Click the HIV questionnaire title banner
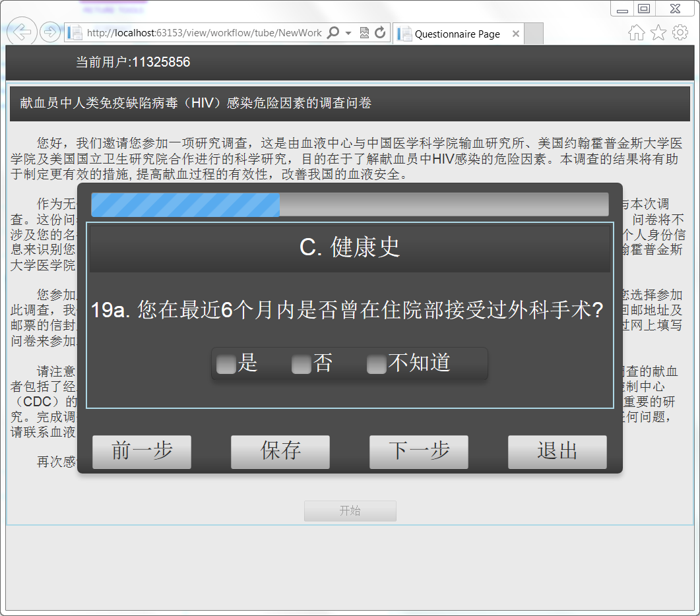 [x=350, y=104]
